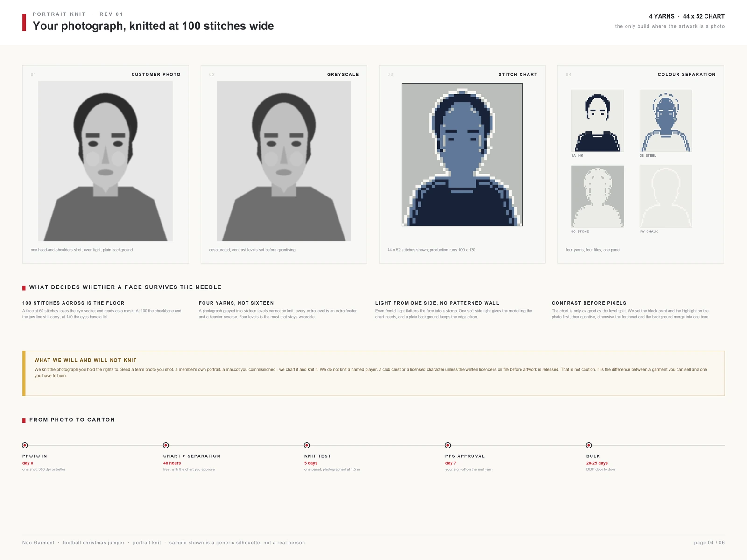Viewport: 747px width, 560px height.
Task: Click the 'From photo to carton' section heading
Action: [72, 420]
